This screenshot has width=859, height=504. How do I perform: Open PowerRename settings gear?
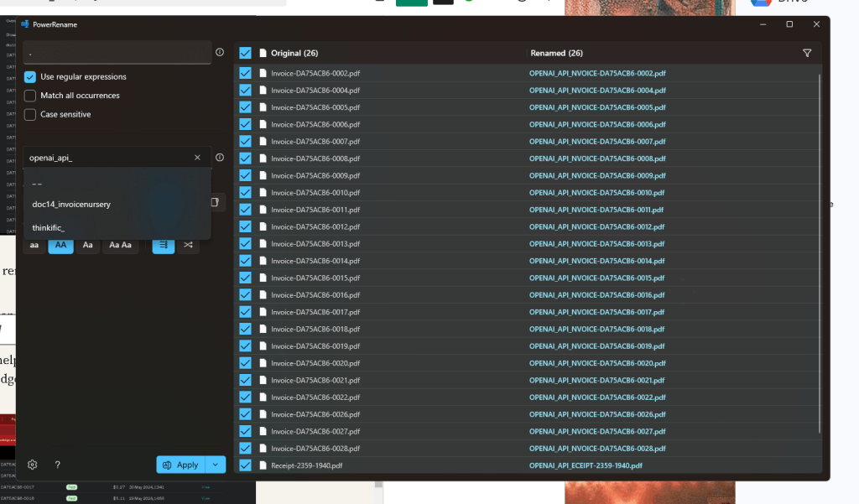tap(33, 465)
